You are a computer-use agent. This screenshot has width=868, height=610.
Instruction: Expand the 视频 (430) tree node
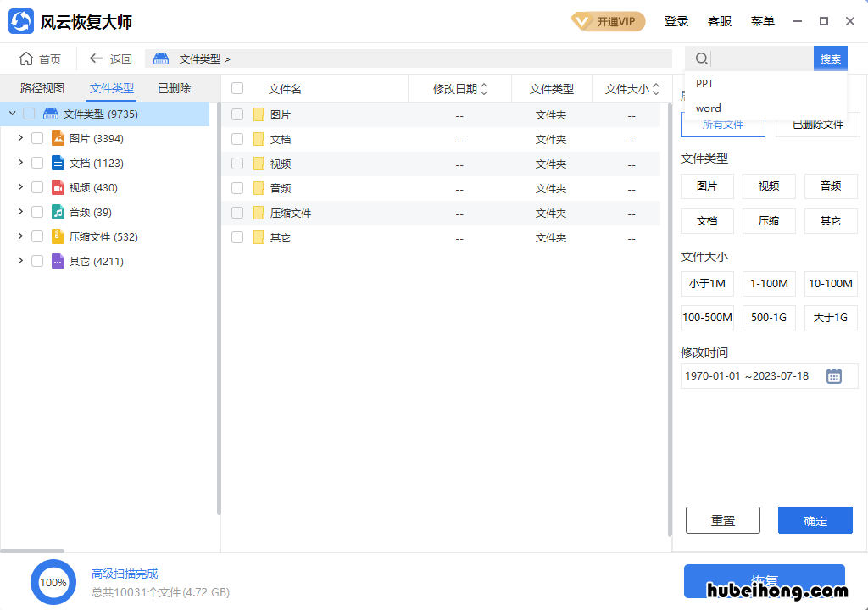tap(20, 187)
